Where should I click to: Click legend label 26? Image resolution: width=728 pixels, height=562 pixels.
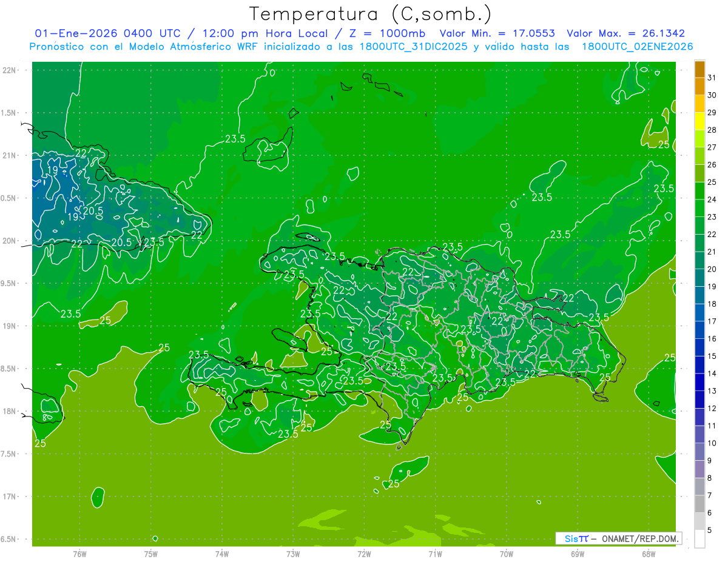pos(712,164)
